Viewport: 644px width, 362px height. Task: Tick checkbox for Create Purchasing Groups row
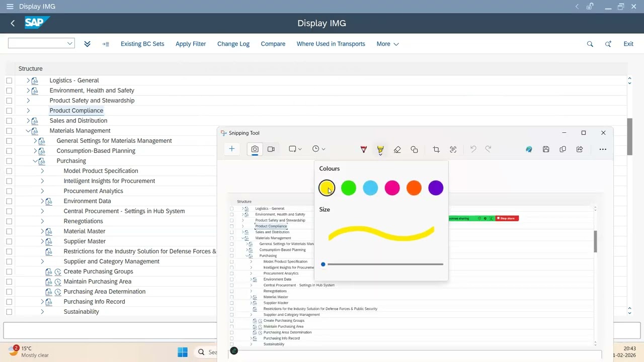9,271
